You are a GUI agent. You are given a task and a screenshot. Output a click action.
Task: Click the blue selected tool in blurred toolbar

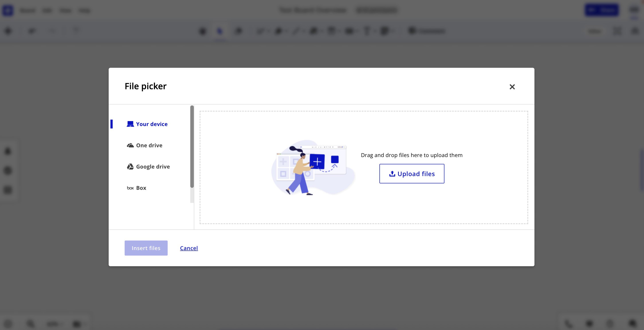coord(220,31)
